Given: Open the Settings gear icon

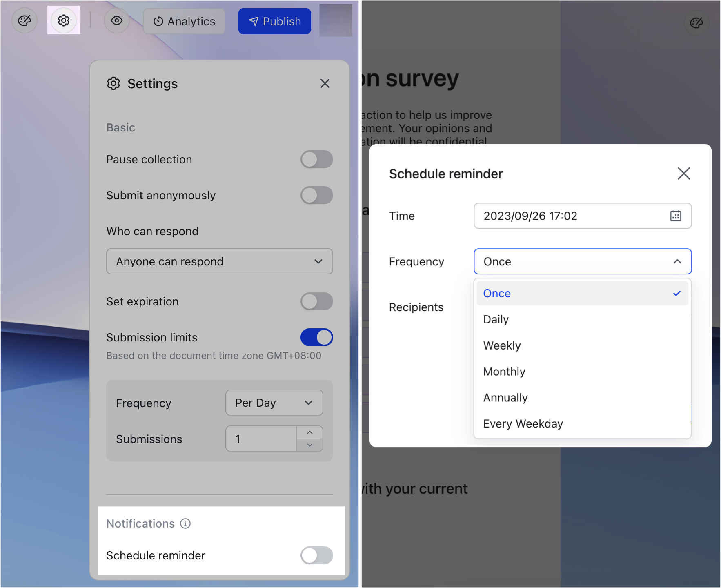Looking at the screenshot, I should [64, 21].
